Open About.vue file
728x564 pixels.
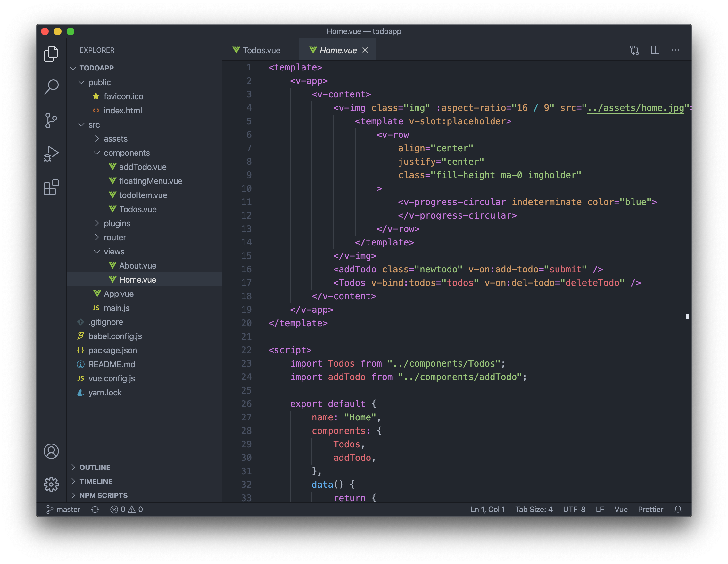coord(144,266)
